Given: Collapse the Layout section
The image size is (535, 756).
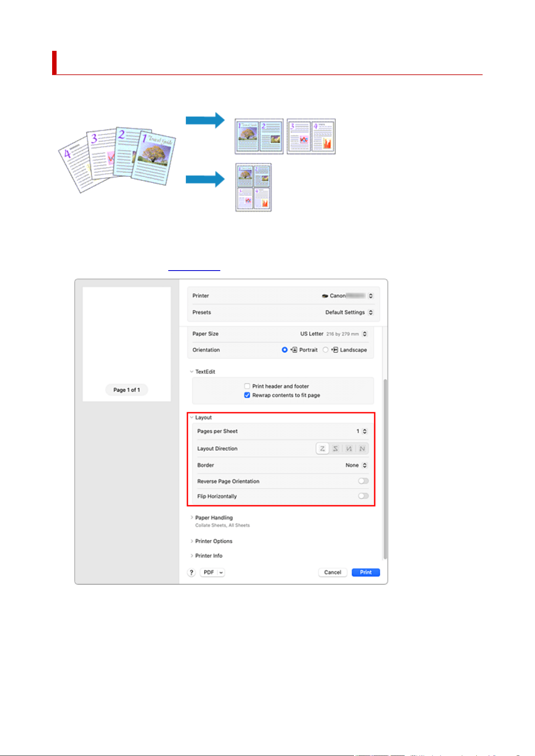Looking at the screenshot, I should (192, 417).
